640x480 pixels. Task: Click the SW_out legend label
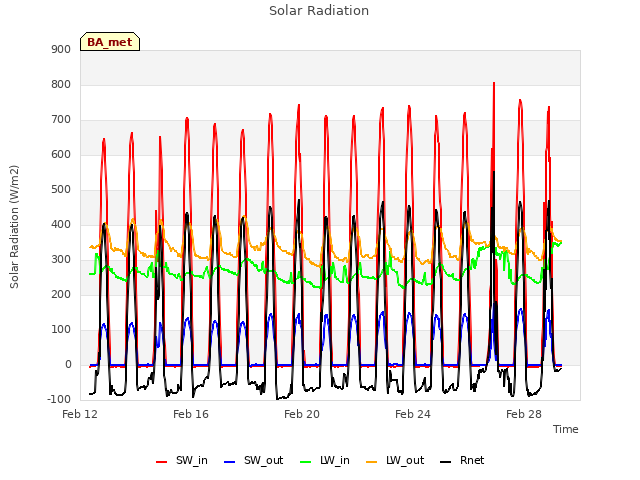coord(263,460)
